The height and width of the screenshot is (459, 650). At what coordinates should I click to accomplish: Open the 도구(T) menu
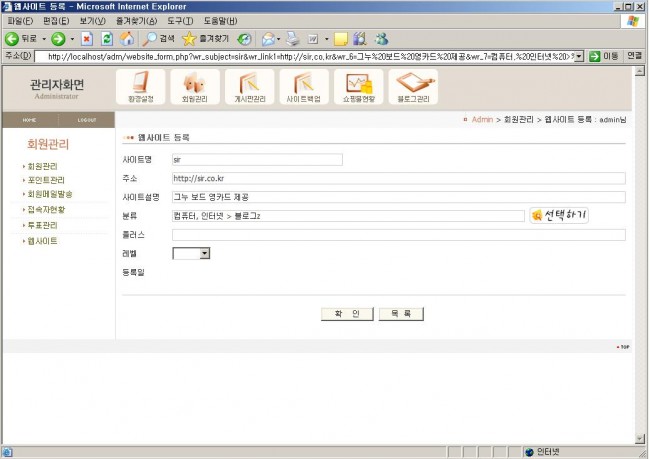[180, 20]
